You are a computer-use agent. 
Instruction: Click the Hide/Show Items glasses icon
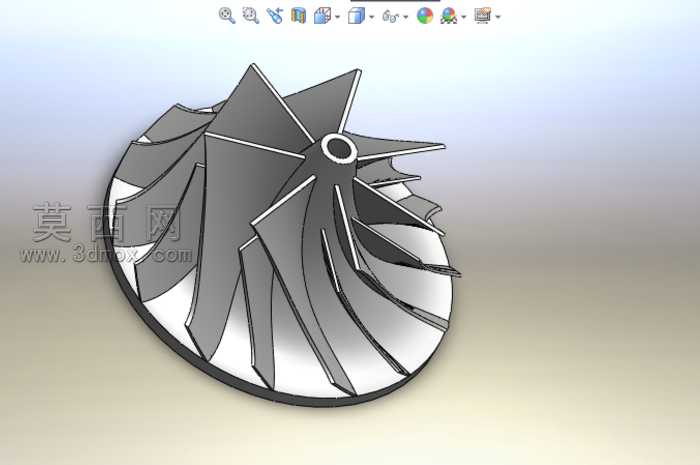point(391,17)
